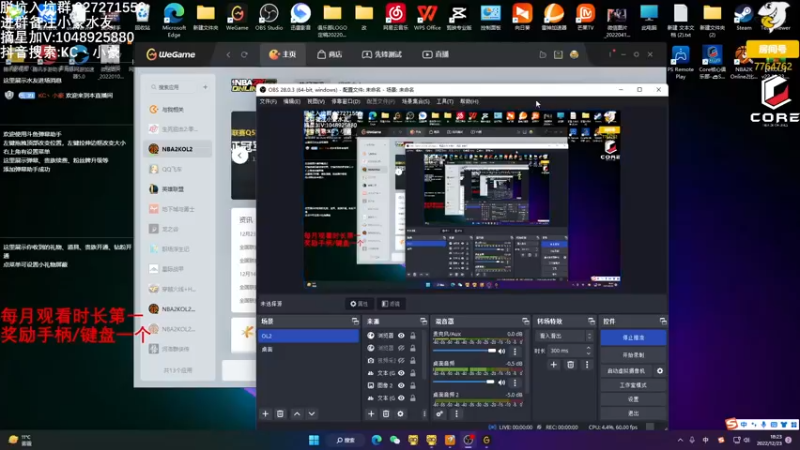Remove the scene transition trash icon

pos(570,365)
